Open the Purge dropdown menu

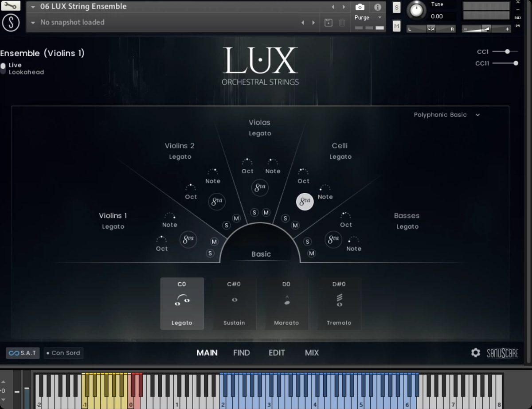click(368, 18)
